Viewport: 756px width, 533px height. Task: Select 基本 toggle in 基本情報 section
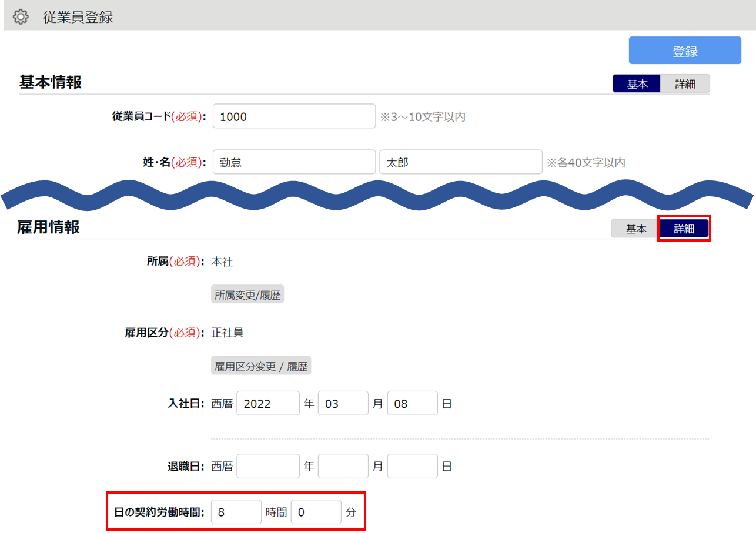(x=637, y=84)
